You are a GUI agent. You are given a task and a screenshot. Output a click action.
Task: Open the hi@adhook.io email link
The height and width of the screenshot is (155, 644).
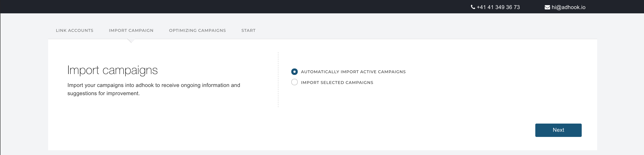tap(568, 7)
